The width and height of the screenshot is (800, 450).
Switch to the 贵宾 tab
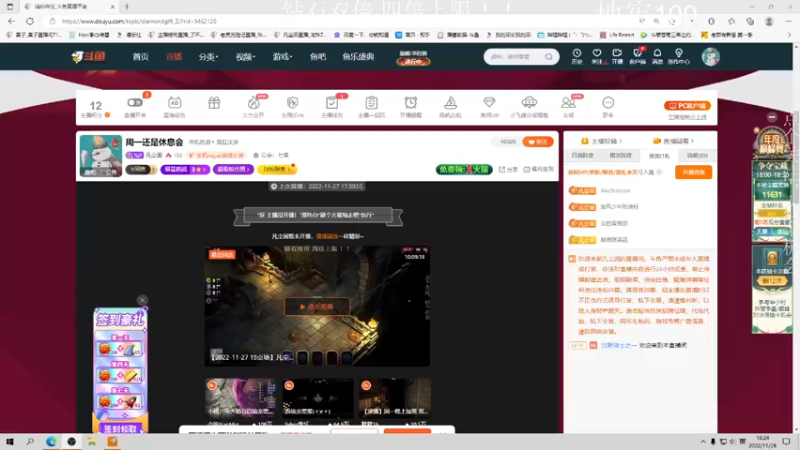click(659, 155)
